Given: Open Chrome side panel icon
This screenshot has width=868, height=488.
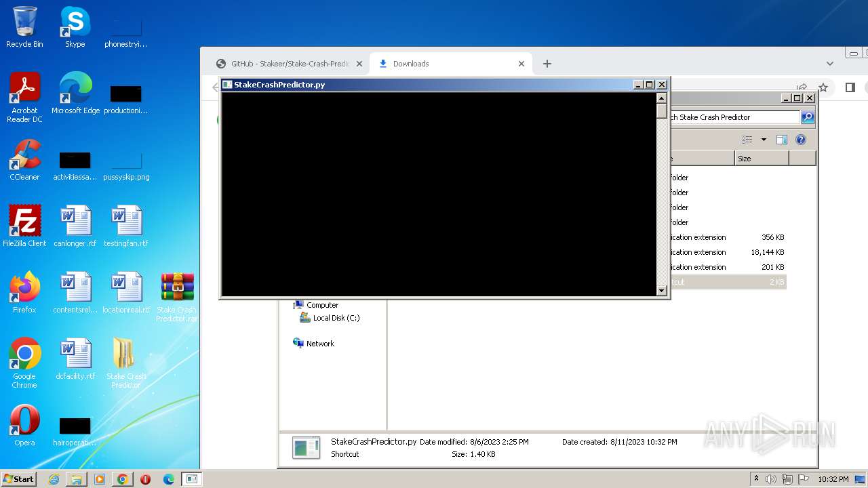Looking at the screenshot, I should [x=850, y=87].
